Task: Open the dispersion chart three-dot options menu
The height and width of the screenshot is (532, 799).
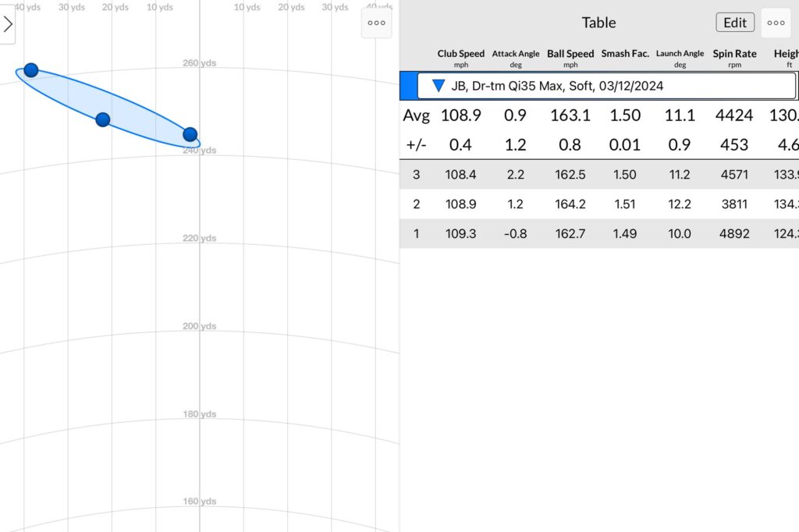Action: 376,23
